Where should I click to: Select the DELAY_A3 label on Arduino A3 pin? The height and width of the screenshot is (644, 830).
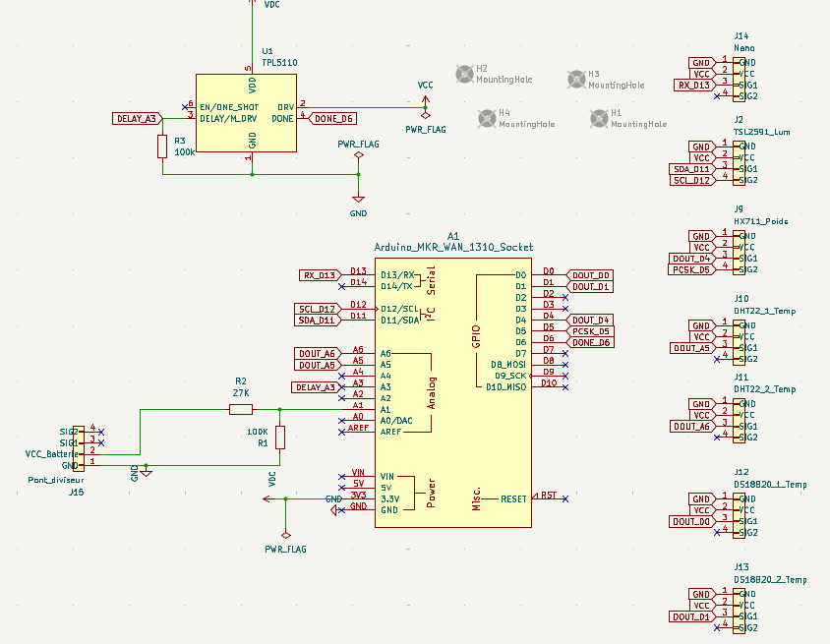315,387
